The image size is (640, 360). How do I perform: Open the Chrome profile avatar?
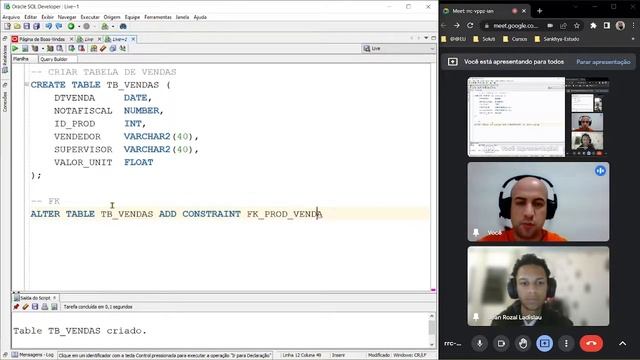[x=620, y=25]
